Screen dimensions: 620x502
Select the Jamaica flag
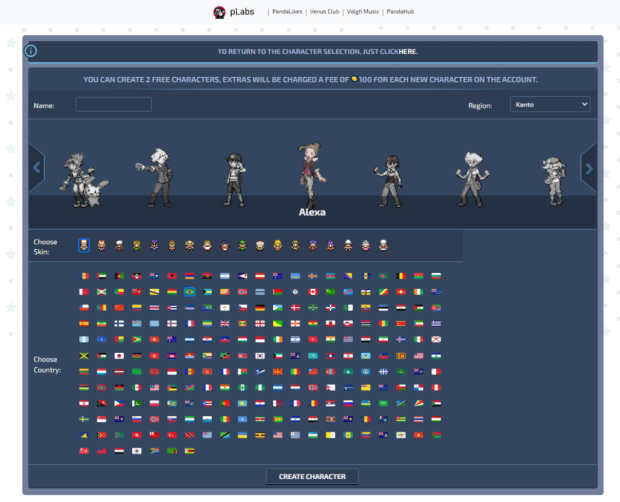[84, 356]
